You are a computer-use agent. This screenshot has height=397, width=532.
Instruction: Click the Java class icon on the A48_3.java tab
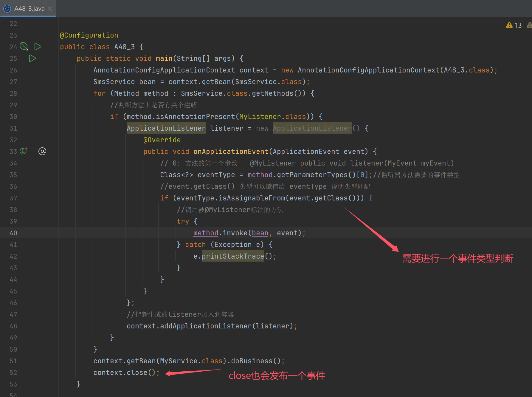(x=7, y=9)
